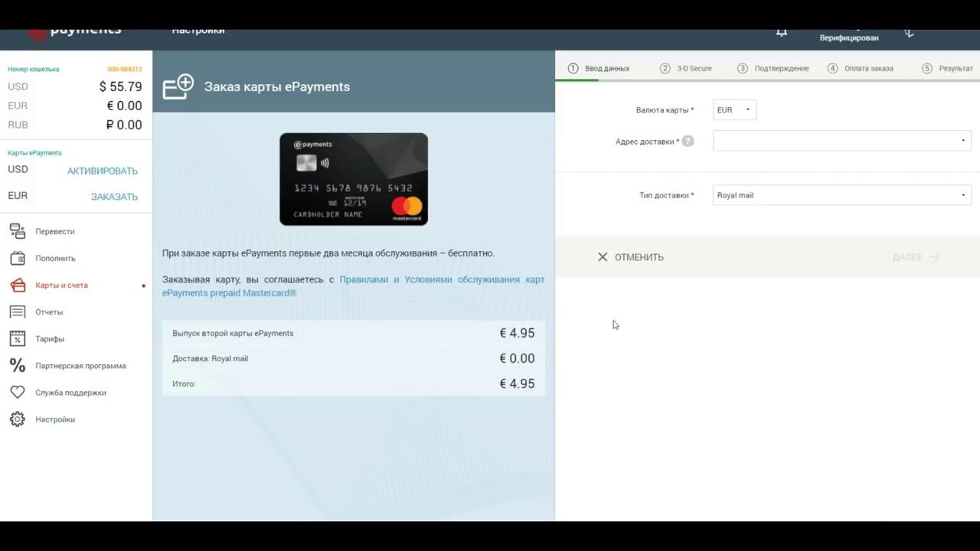Click the card-plus icon in Заказ карты header
Image resolution: width=980 pixels, height=551 pixels.
(x=178, y=86)
